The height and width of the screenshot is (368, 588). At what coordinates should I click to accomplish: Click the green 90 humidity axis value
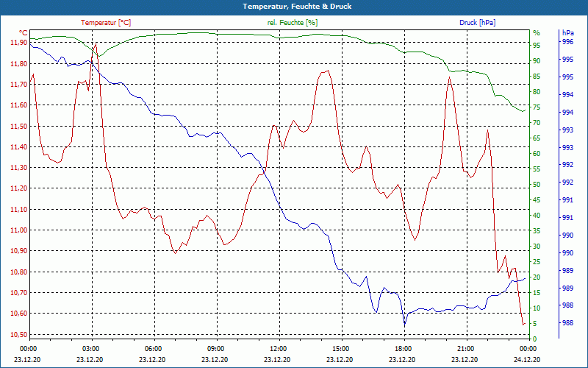537,61
